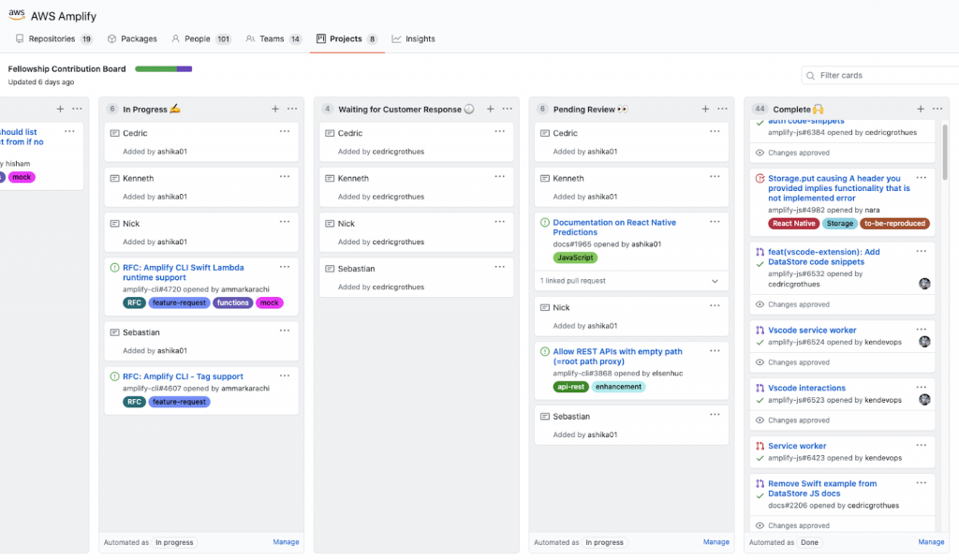Click enhancement label on REST APIs card
The image size is (959, 560).
(618, 387)
